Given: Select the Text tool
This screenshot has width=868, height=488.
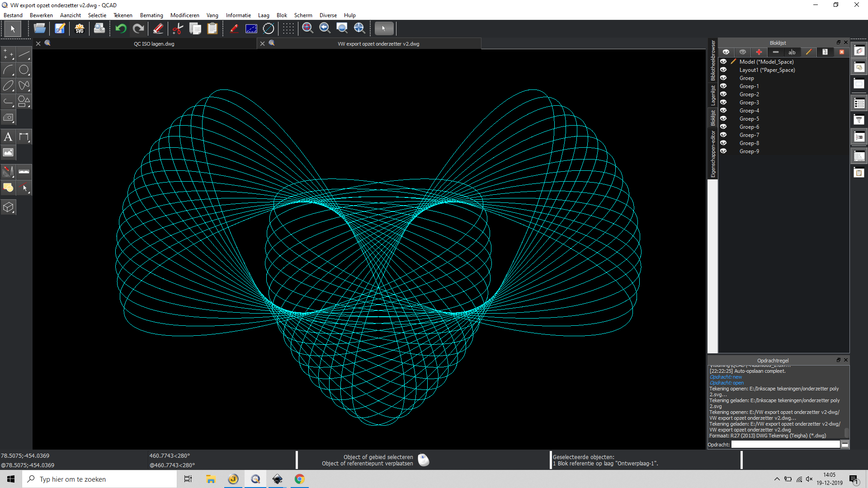Looking at the screenshot, I should (8, 137).
